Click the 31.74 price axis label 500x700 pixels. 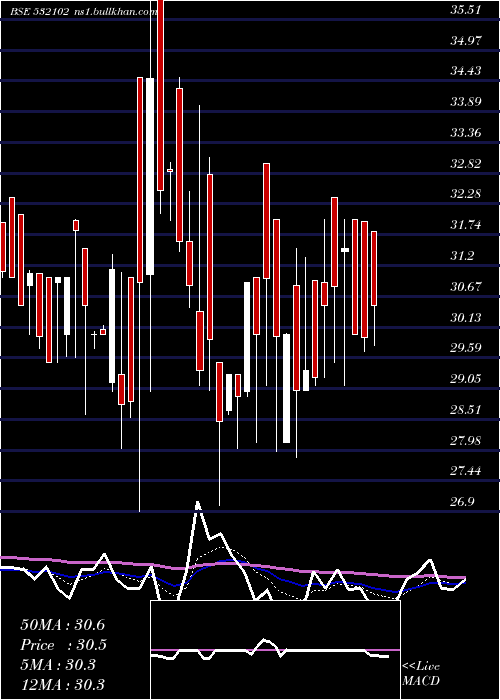(x=466, y=225)
